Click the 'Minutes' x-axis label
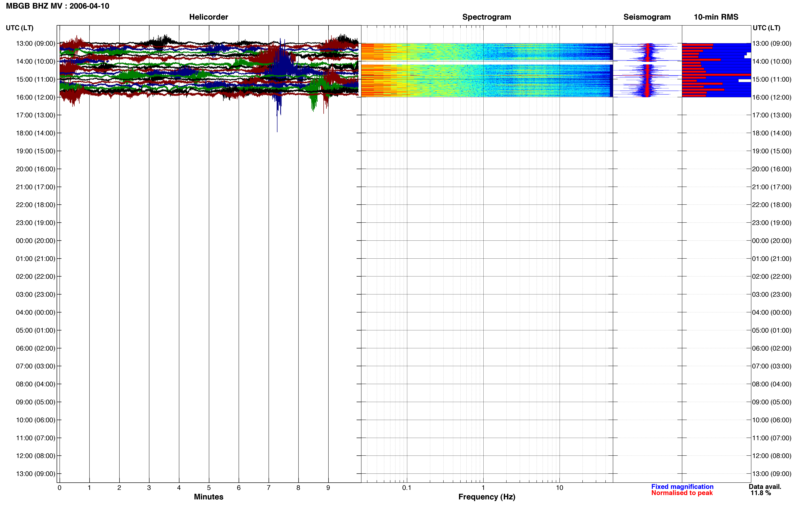812x508 pixels. click(209, 497)
